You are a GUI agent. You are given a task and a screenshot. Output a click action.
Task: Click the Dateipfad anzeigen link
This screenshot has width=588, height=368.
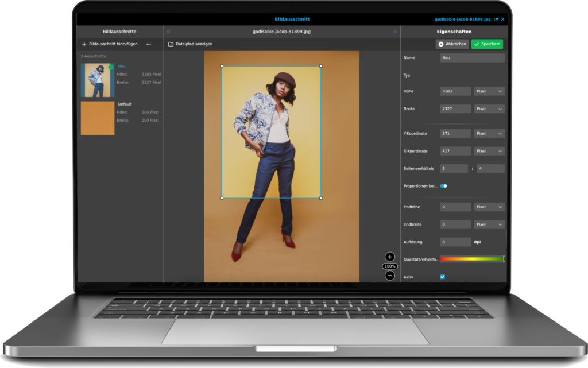194,44
